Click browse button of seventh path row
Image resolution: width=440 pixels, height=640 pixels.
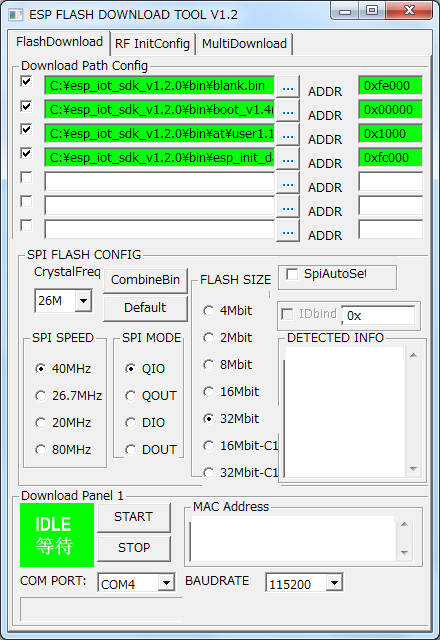tap(288, 231)
